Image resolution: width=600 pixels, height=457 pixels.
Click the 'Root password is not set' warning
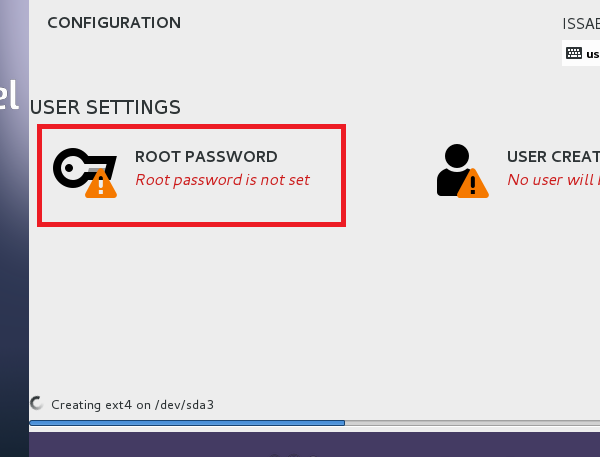point(222,180)
